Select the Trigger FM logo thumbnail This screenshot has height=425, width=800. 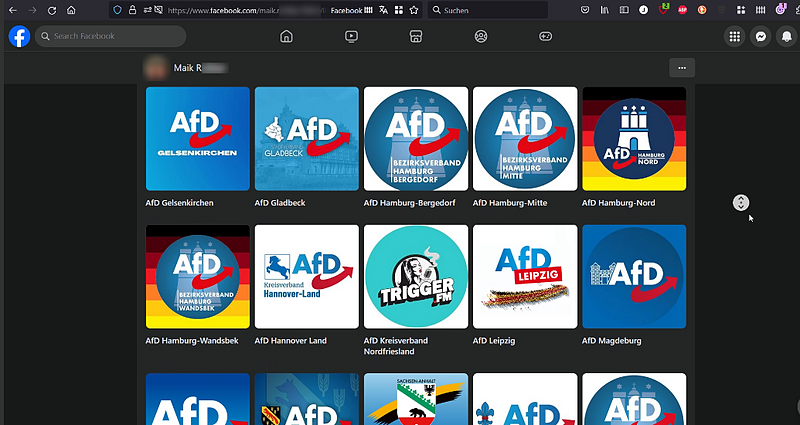(x=416, y=277)
